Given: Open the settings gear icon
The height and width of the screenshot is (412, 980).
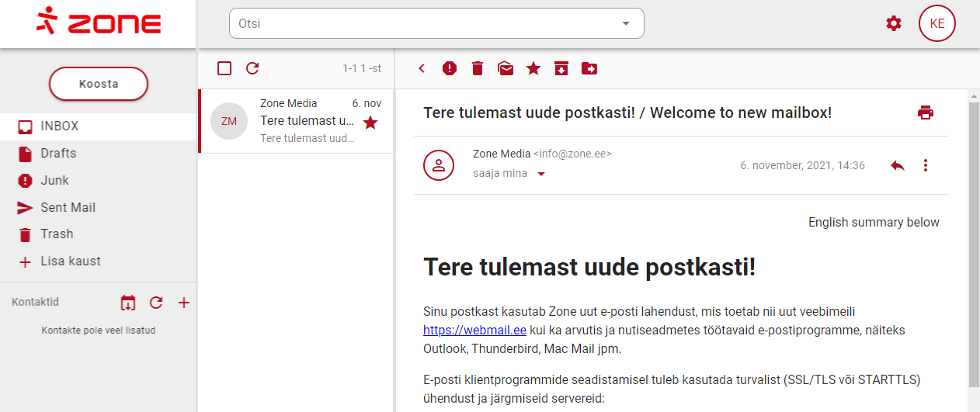Looking at the screenshot, I should tap(894, 23).
